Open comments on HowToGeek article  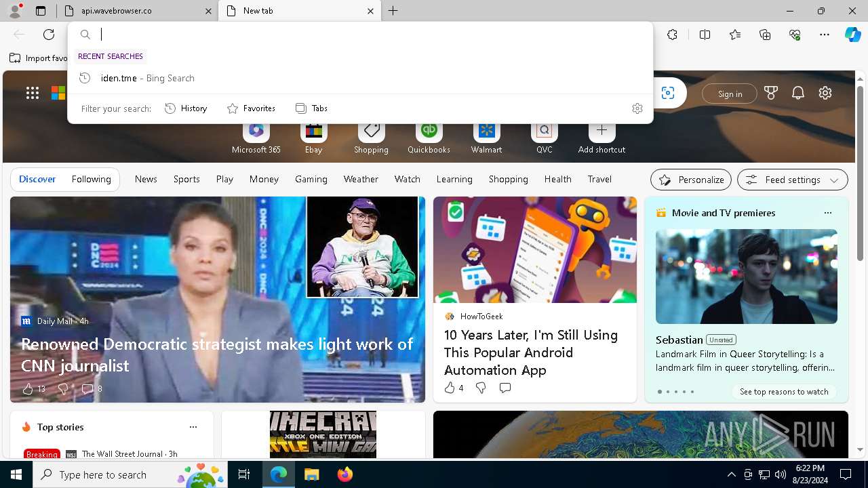click(505, 388)
